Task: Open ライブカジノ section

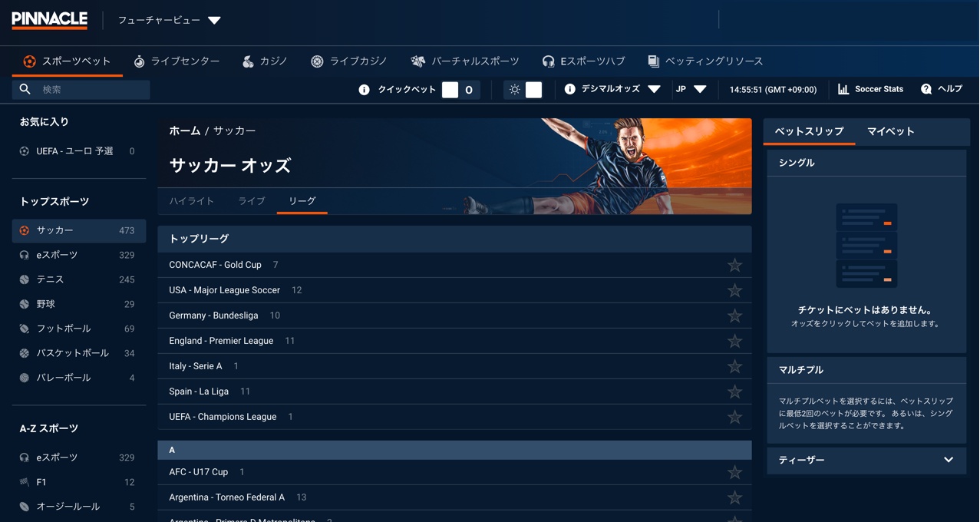Action: (x=349, y=61)
